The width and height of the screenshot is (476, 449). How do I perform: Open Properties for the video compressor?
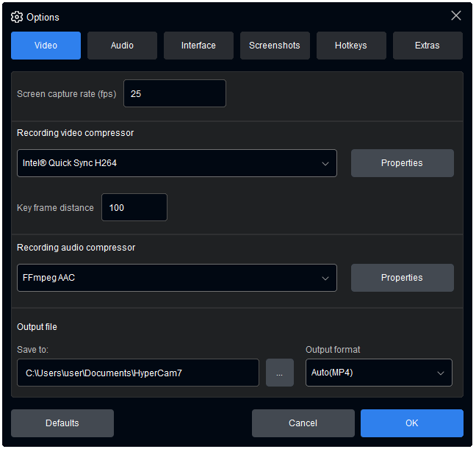click(x=402, y=163)
